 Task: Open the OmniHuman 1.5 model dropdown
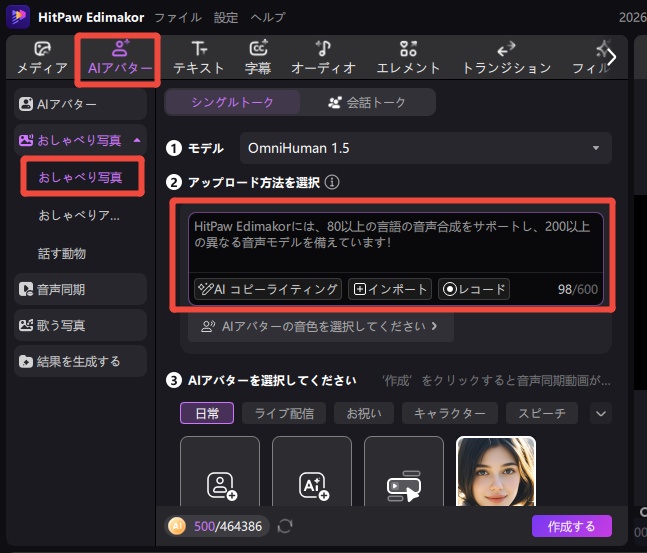point(425,148)
